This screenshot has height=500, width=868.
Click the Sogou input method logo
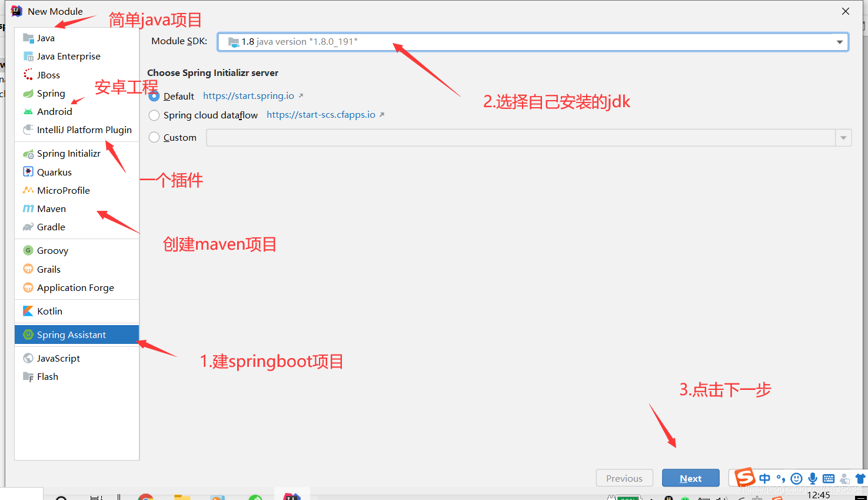pyautogui.click(x=745, y=477)
